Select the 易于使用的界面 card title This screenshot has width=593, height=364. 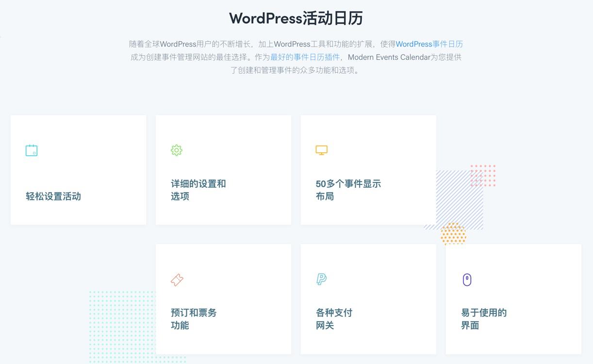tap(484, 319)
